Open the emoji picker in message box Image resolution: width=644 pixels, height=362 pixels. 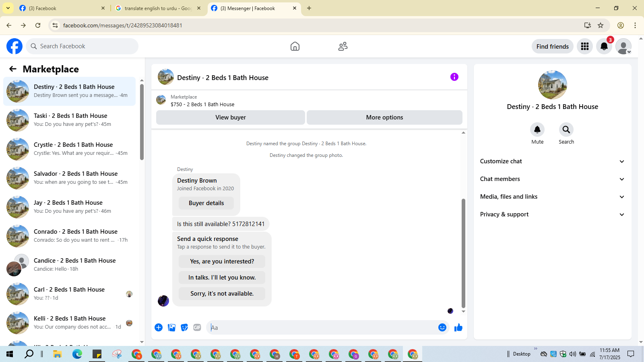click(x=442, y=327)
